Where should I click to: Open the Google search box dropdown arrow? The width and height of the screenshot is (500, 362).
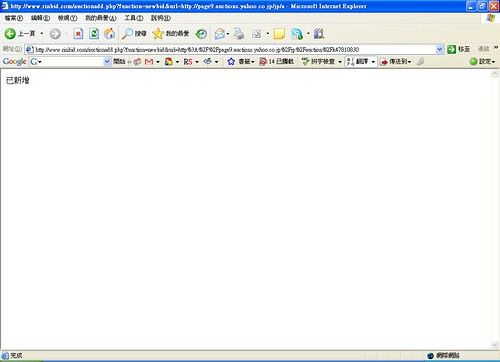click(107, 62)
